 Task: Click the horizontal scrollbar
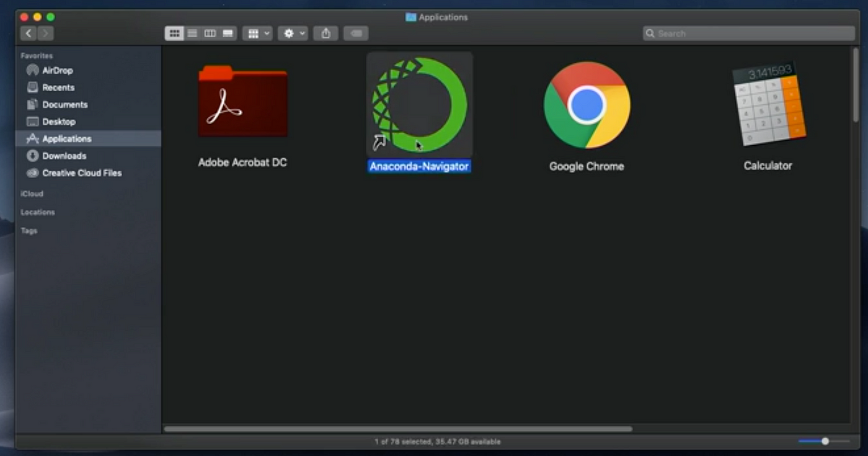(x=398, y=429)
